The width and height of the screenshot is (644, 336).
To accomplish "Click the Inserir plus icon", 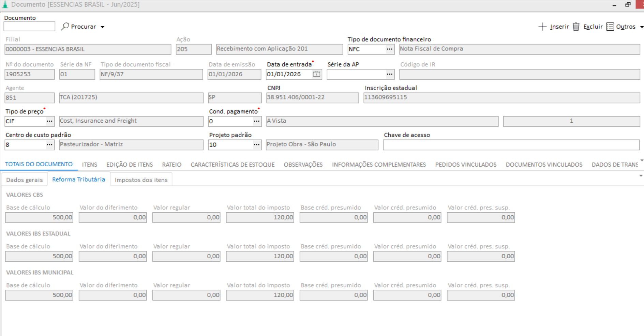I will click(542, 27).
